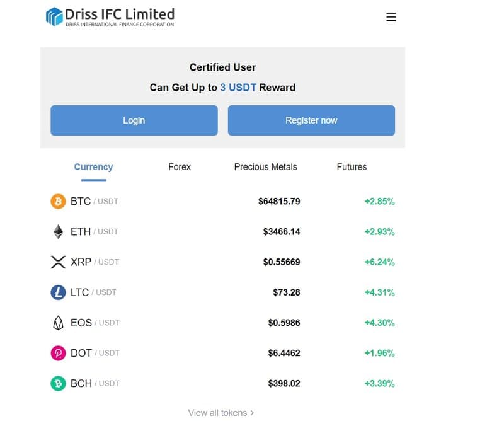This screenshot has width=504, height=421.
Task: Switch to the Currency tab
Action: click(x=93, y=167)
